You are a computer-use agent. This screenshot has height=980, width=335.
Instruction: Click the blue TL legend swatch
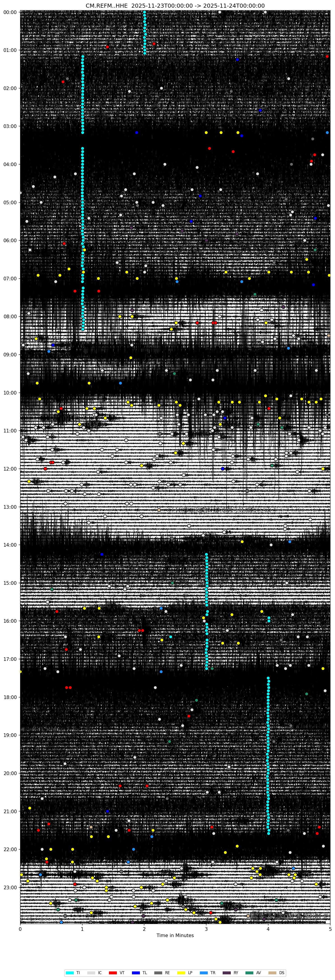[135, 973]
